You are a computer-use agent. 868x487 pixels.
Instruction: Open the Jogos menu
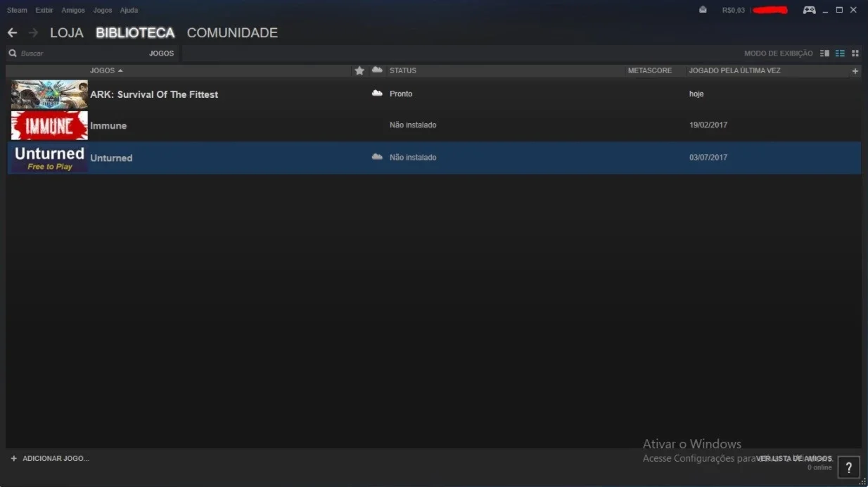[103, 11]
